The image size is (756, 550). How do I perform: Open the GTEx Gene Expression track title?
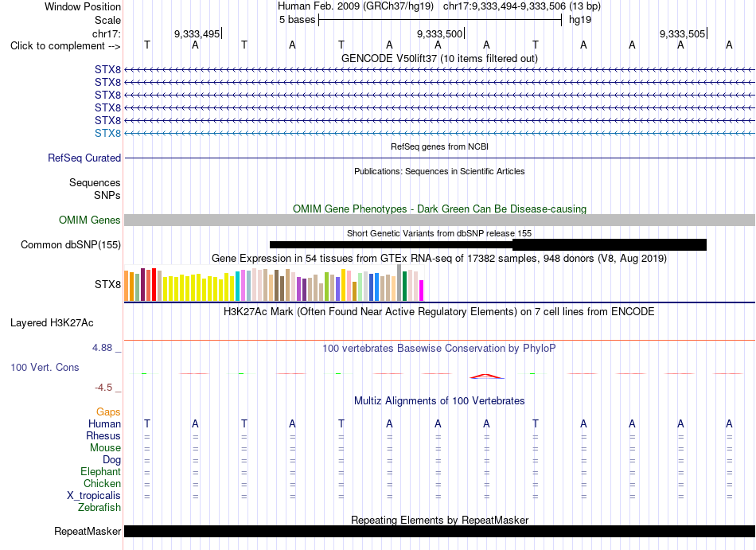coord(439,259)
